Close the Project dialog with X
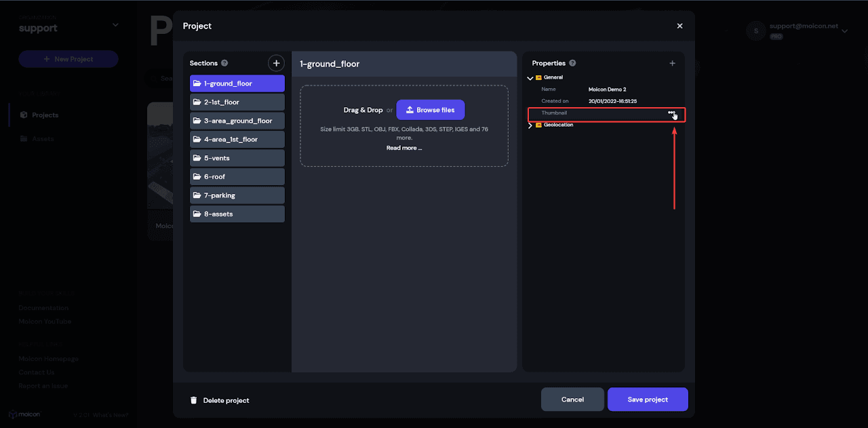The width and height of the screenshot is (868, 428). point(679,26)
